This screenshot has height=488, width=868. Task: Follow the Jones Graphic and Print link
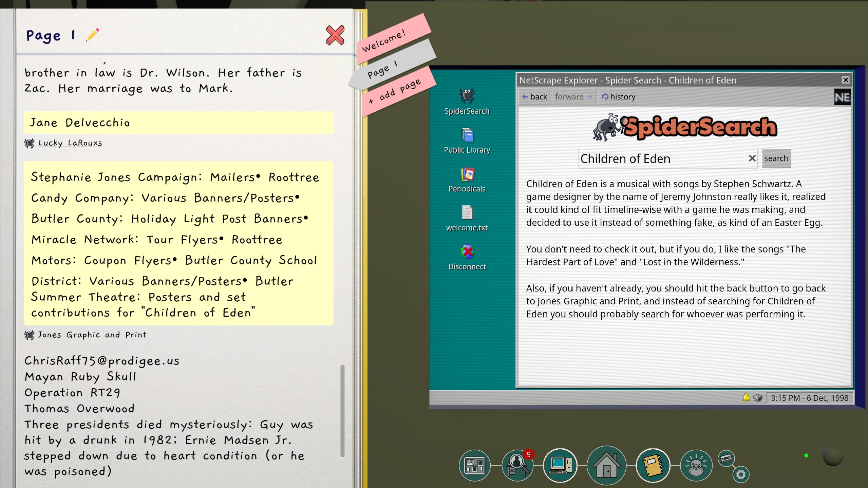92,335
